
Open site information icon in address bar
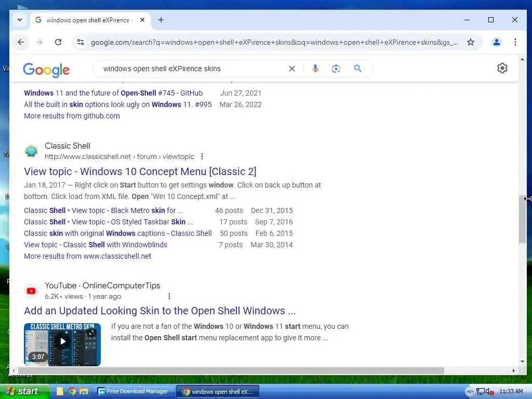[81, 42]
